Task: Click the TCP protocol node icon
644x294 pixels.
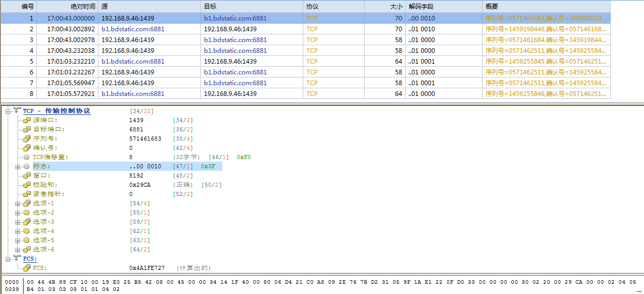Action: pyautogui.click(x=17, y=111)
